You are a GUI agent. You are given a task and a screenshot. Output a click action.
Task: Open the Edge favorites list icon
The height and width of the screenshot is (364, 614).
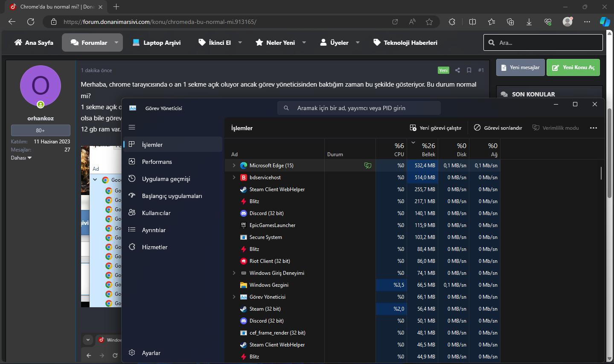click(x=492, y=22)
